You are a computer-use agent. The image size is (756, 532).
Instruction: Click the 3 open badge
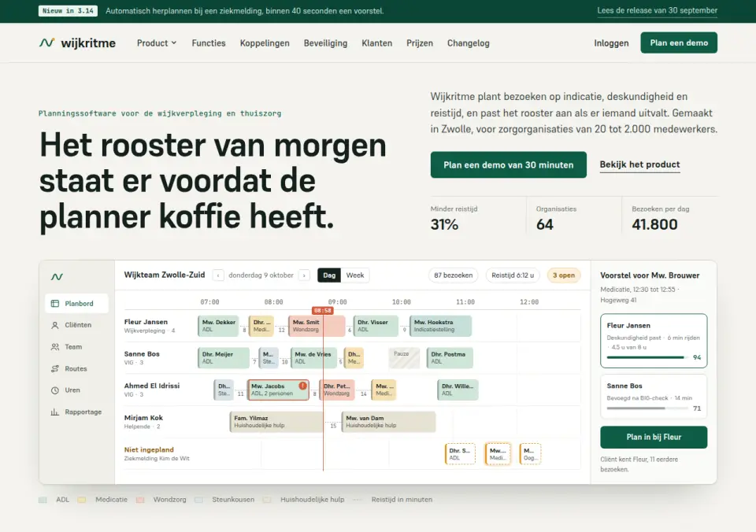564,275
